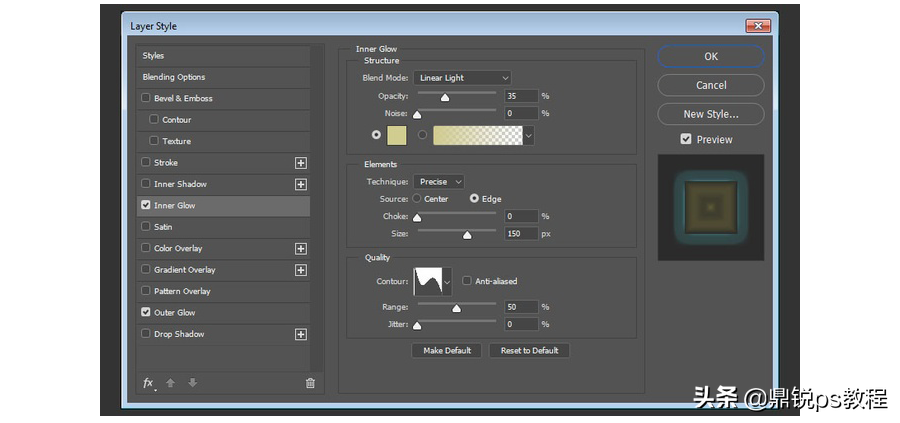Enable the Drop Shadow checkbox
Image resolution: width=900 pixels, height=423 pixels.
tap(146, 333)
